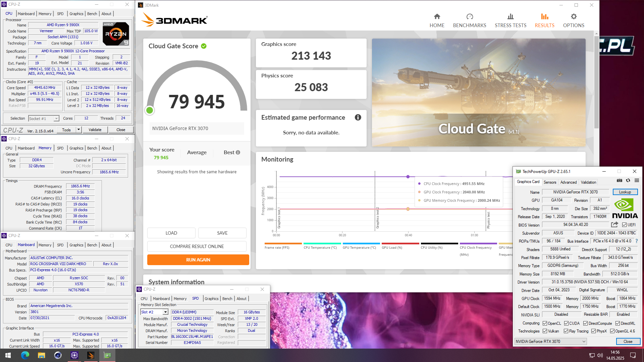Open Graphics tab in CPU-Z SPD window
Image resolution: width=644 pixels, height=362 pixels.
pos(211,299)
